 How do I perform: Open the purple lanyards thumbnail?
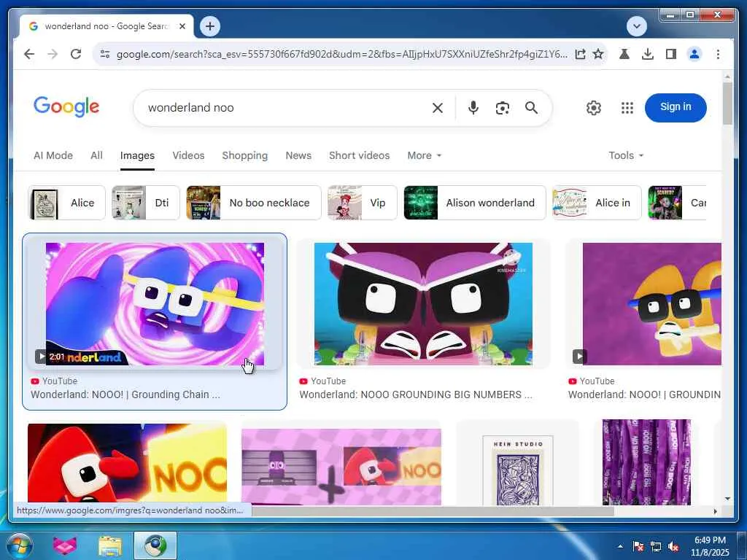(x=646, y=462)
